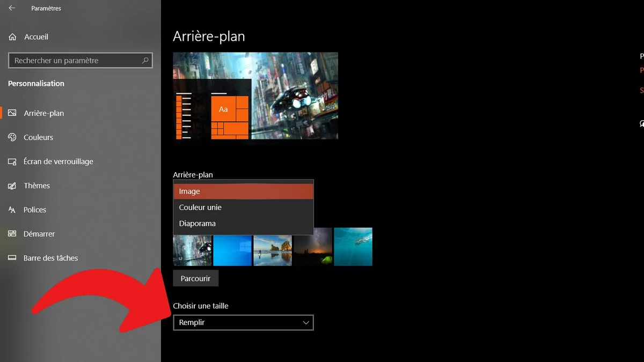
Task: Select the Windows blue wallpaper thumbnail
Action: [232, 247]
